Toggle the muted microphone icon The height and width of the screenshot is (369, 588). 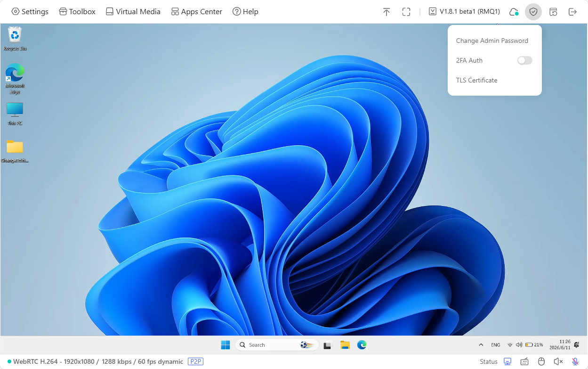coord(575,361)
